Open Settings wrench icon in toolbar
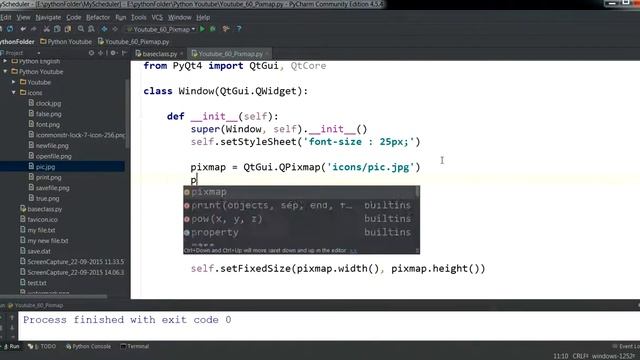Viewport: 640px width, 360px height. point(226,29)
